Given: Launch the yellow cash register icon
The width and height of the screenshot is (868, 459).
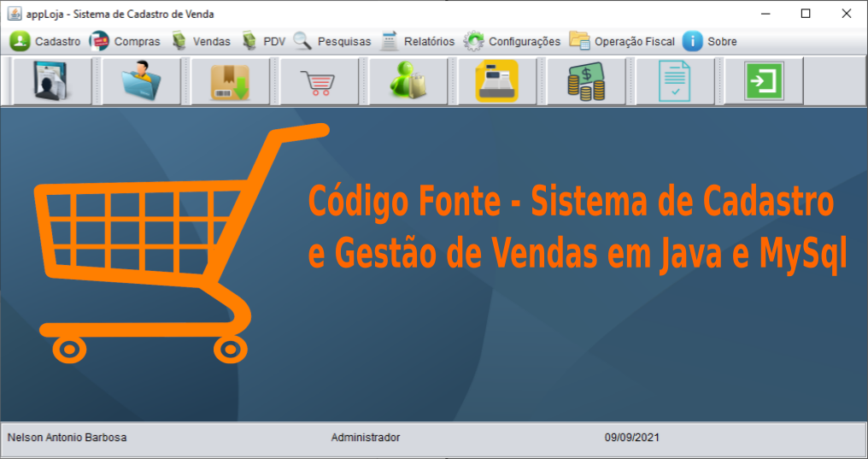Looking at the screenshot, I should 496,82.
